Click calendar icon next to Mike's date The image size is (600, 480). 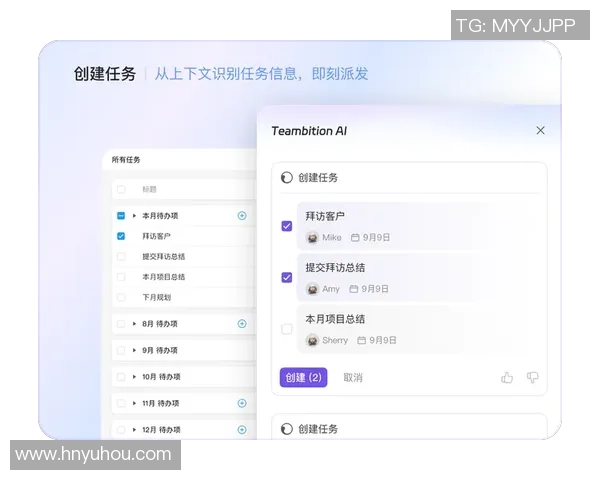(x=355, y=237)
